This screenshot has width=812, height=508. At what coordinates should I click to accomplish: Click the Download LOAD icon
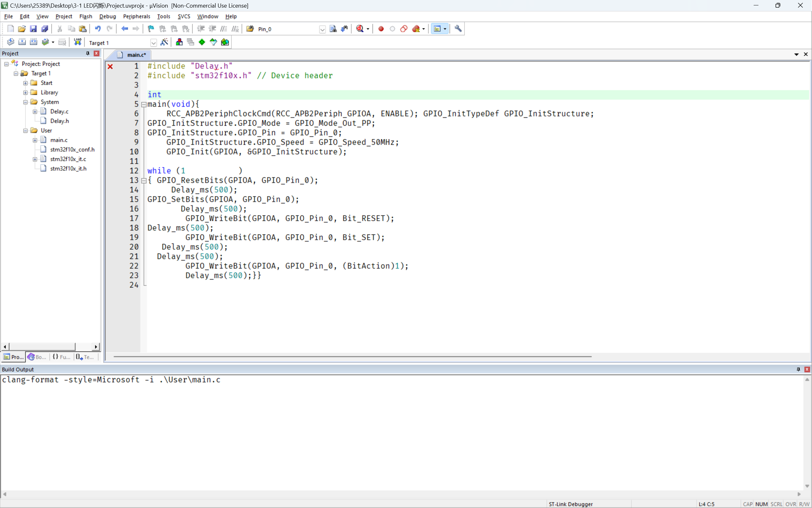coord(78,42)
